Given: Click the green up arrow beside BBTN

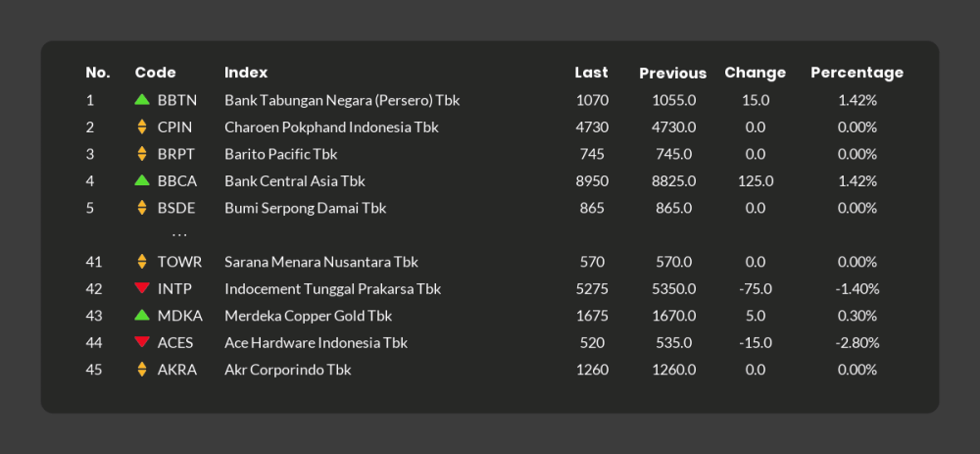Looking at the screenshot, I should tap(142, 100).
